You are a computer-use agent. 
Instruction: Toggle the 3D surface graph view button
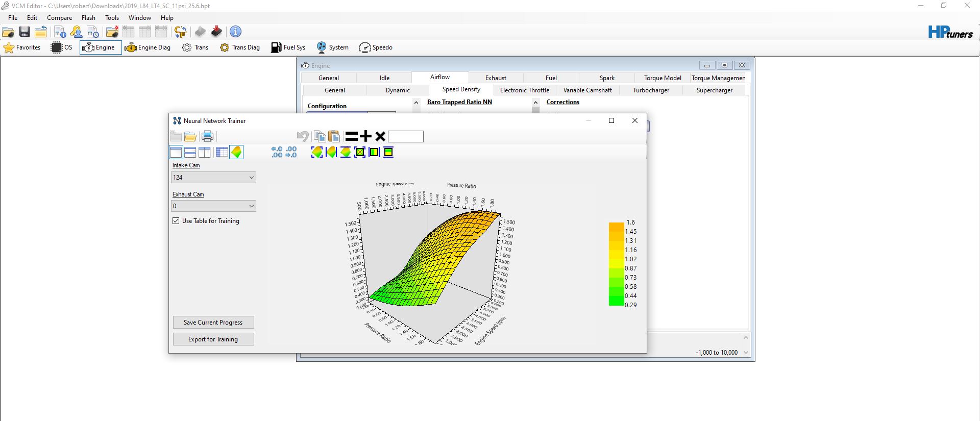(236, 152)
